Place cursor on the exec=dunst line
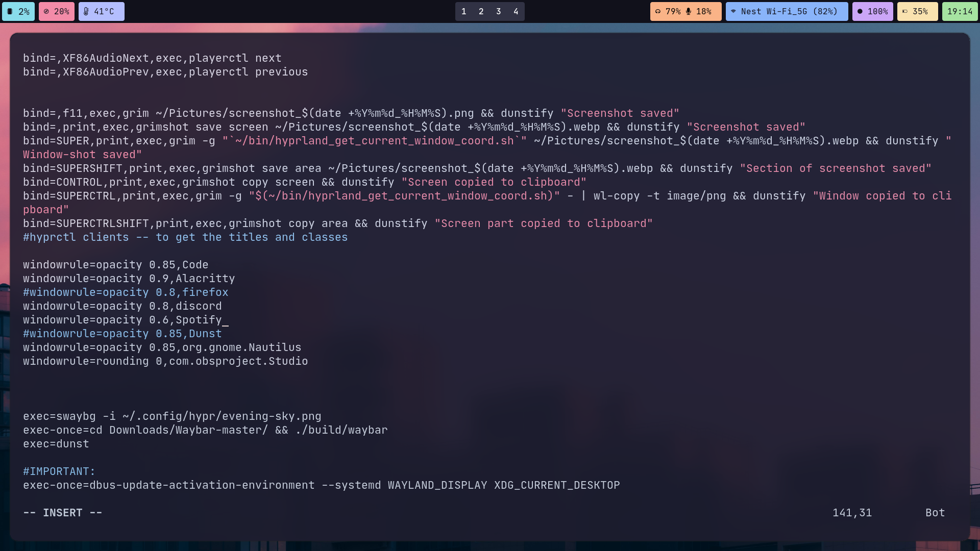Image resolution: width=980 pixels, height=551 pixels. click(56, 444)
